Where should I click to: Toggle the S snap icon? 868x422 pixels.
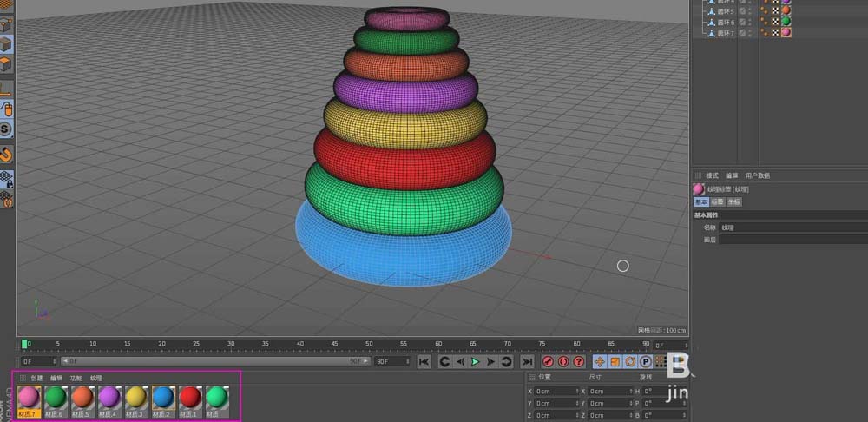pos(5,129)
